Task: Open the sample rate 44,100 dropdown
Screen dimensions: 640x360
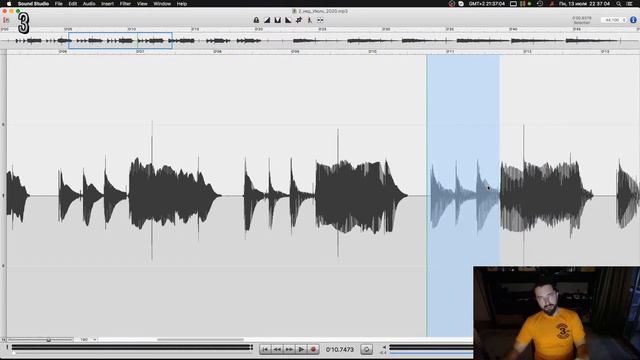Action: 614,20
